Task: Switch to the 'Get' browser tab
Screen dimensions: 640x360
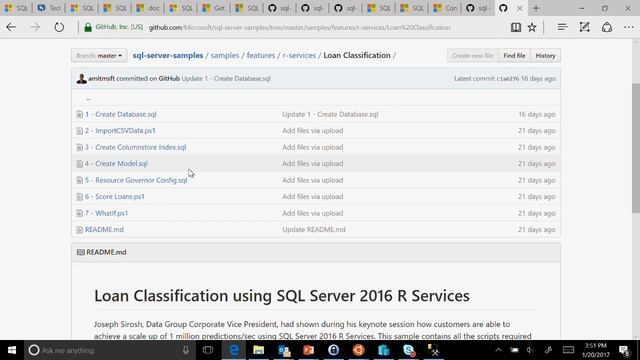Action: click(215, 8)
